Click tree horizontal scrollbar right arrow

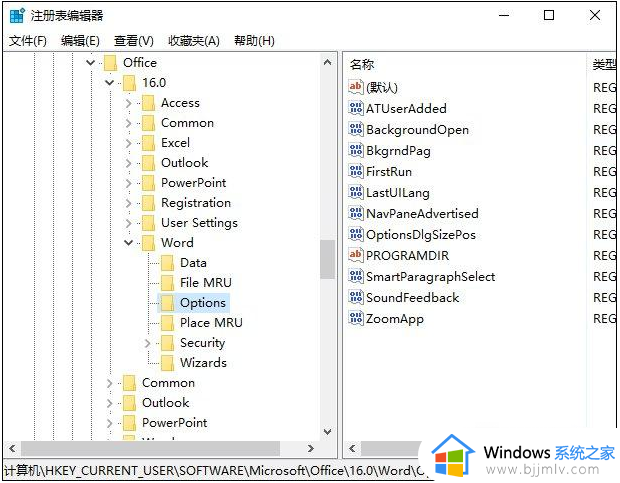tap(311, 449)
